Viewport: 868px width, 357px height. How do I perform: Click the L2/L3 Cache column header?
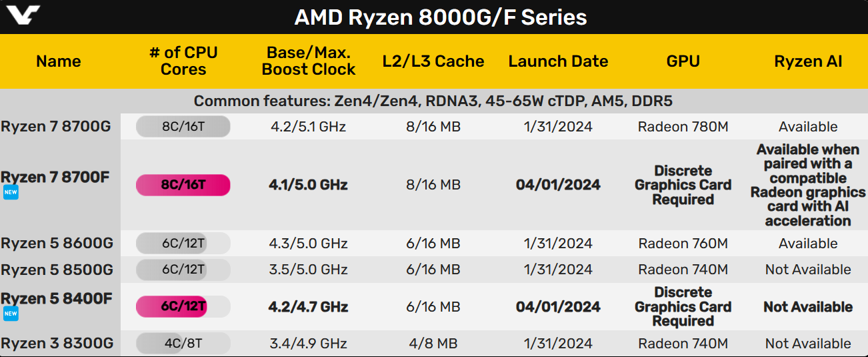(433, 61)
